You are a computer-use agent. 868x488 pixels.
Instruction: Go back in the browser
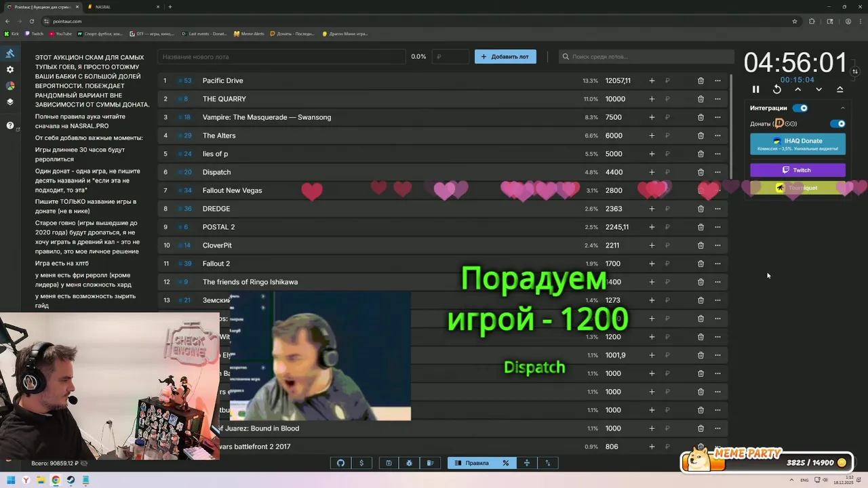7,21
